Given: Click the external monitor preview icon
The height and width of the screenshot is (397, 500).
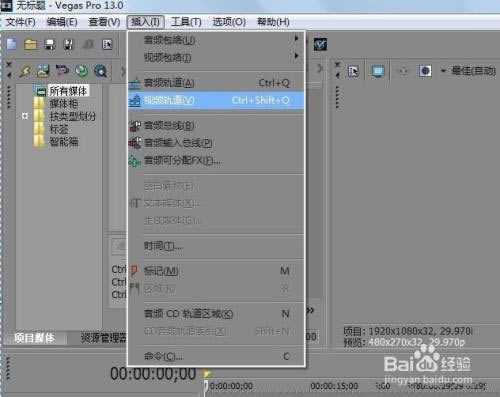Looking at the screenshot, I should [x=378, y=71].
